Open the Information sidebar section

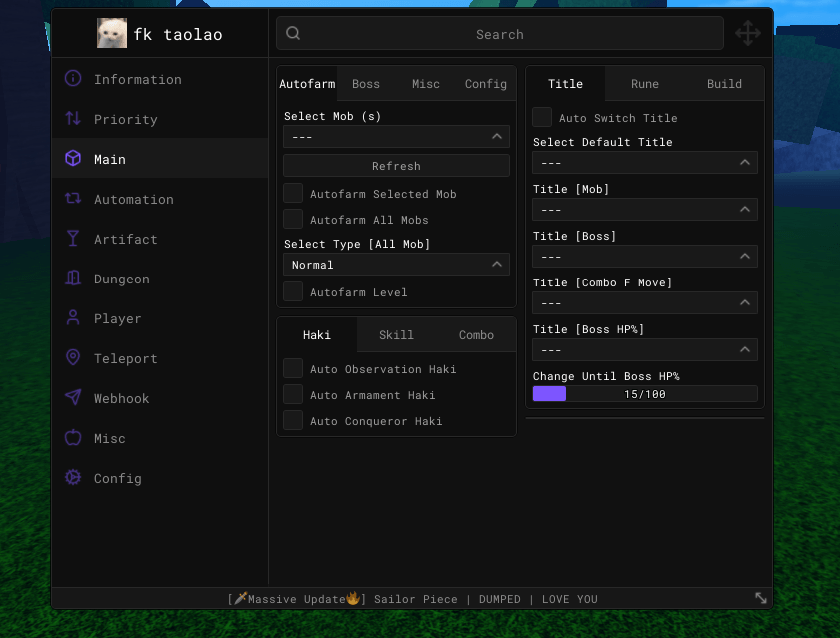[160, 79]
